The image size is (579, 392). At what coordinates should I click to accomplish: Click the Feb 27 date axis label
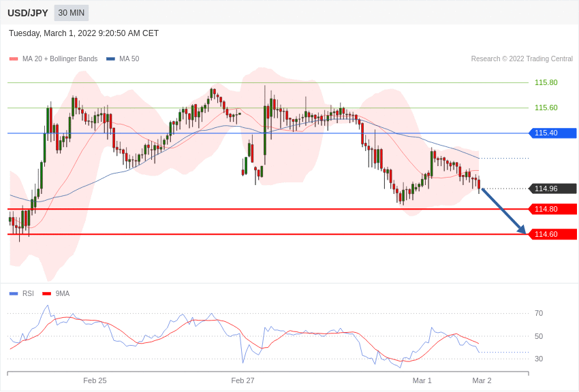tap(242, 380)
